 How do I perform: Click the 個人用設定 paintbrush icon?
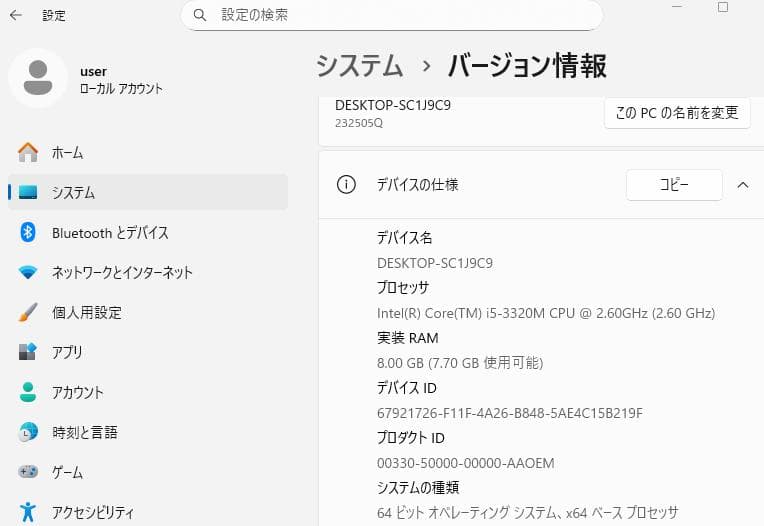(28, 312)
